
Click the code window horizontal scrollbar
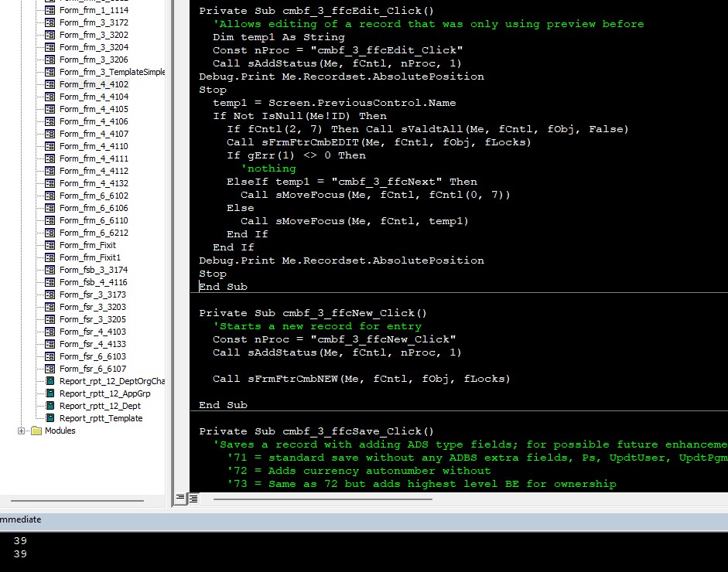323,499
